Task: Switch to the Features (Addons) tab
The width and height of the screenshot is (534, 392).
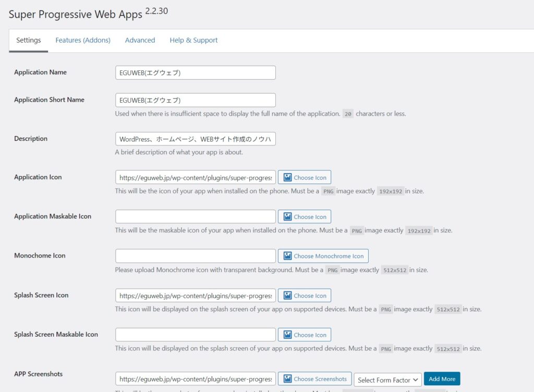Action: pyautogui.click(x=83, y=40)
